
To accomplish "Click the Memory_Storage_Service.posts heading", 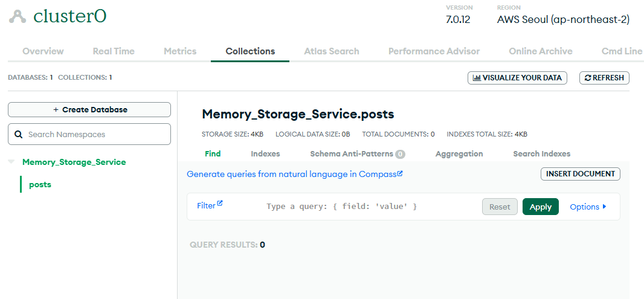I will [x=298, y=114].
